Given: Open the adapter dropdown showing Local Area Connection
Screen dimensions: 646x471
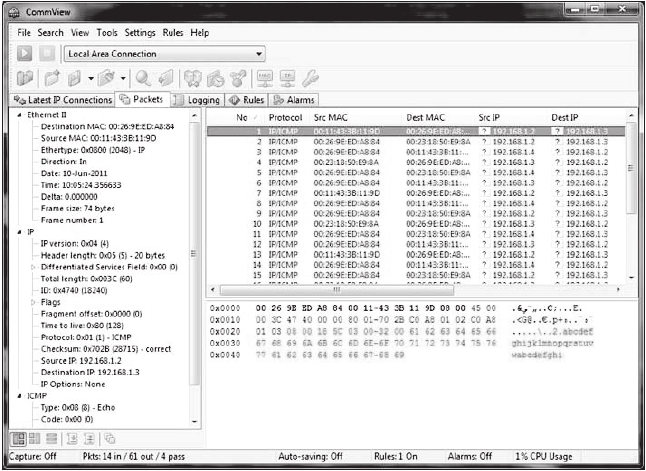Looking at the screenshot, I should (164, 54).
